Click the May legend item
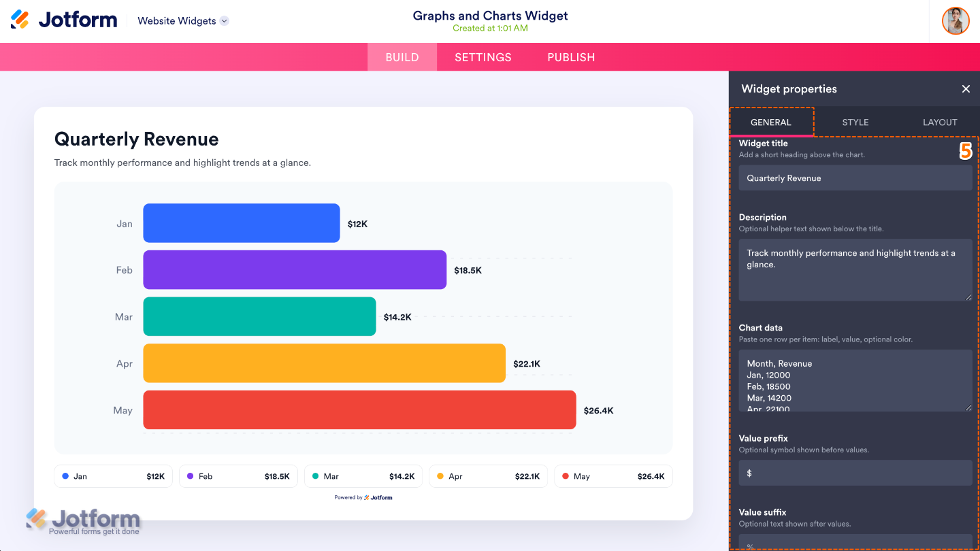 (613, 476)
